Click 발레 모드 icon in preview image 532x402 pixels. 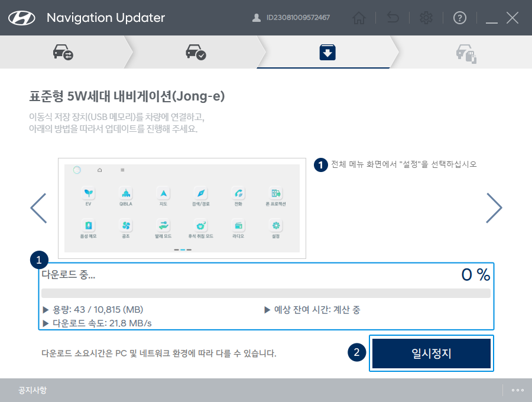click(164, 226)
